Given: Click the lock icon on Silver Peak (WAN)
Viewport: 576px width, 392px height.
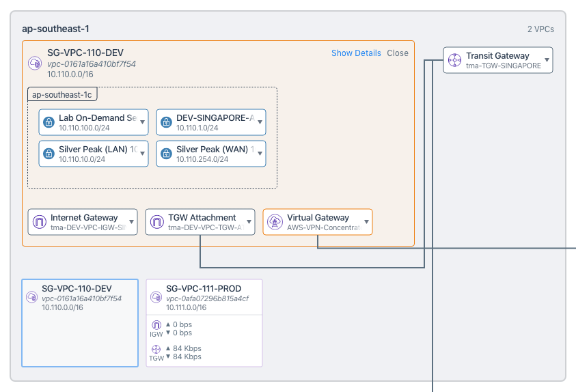Looking at the screenshot, I should [166, 154].
